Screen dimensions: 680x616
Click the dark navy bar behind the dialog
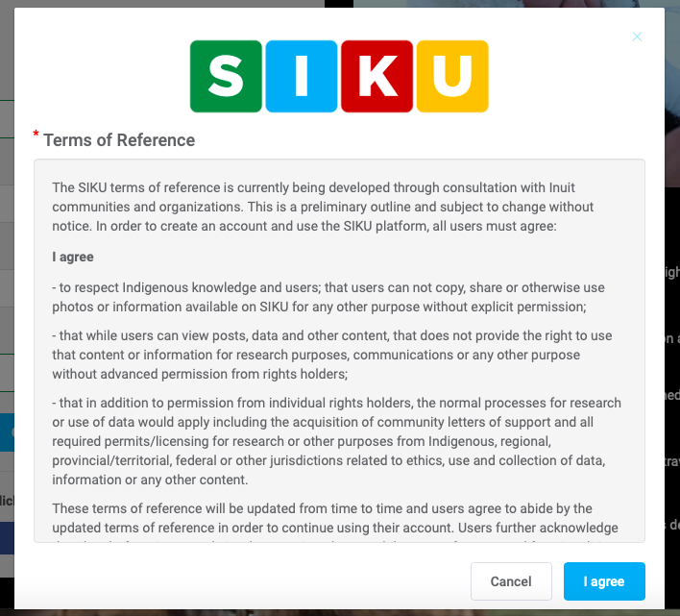click(x=7, y=536)
